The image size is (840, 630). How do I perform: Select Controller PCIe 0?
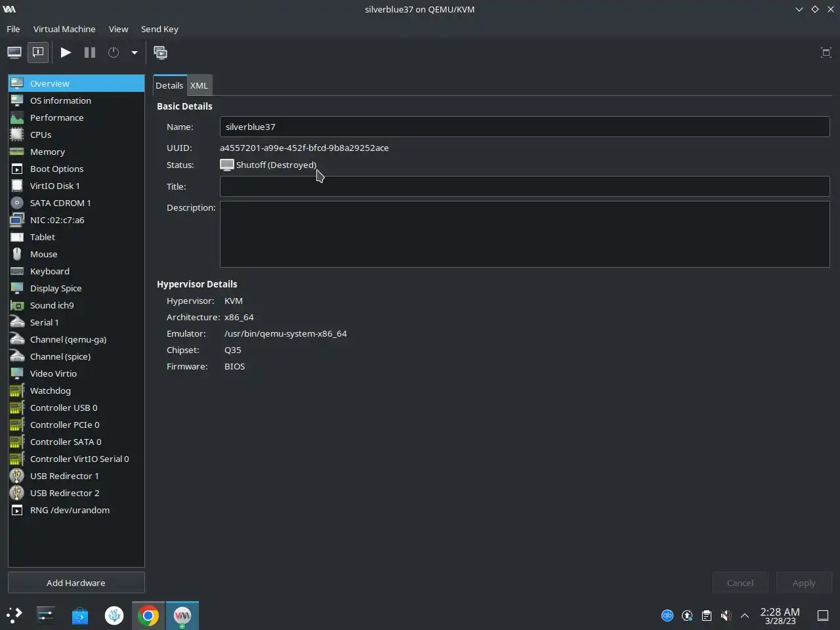pos(76,425)
